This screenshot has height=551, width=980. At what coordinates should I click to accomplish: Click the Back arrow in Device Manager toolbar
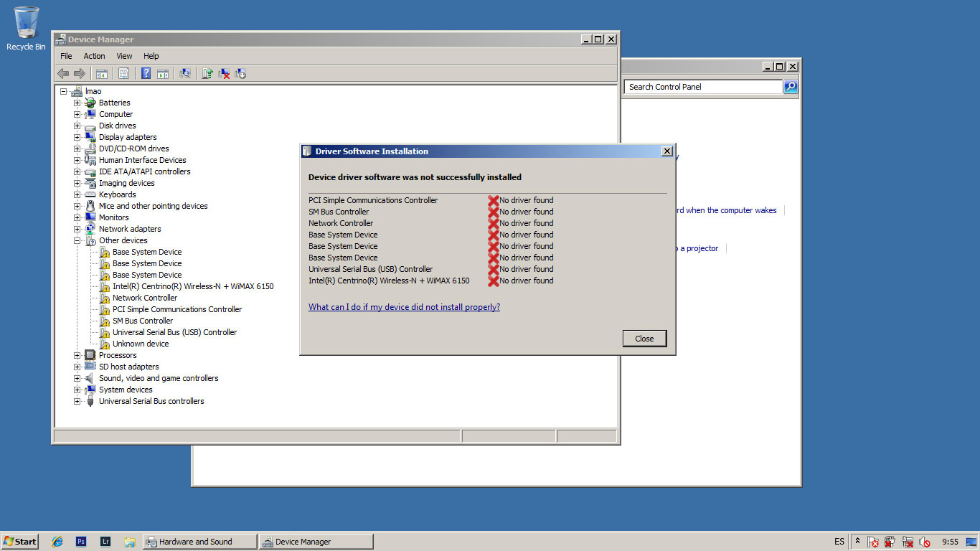point(63,73)
